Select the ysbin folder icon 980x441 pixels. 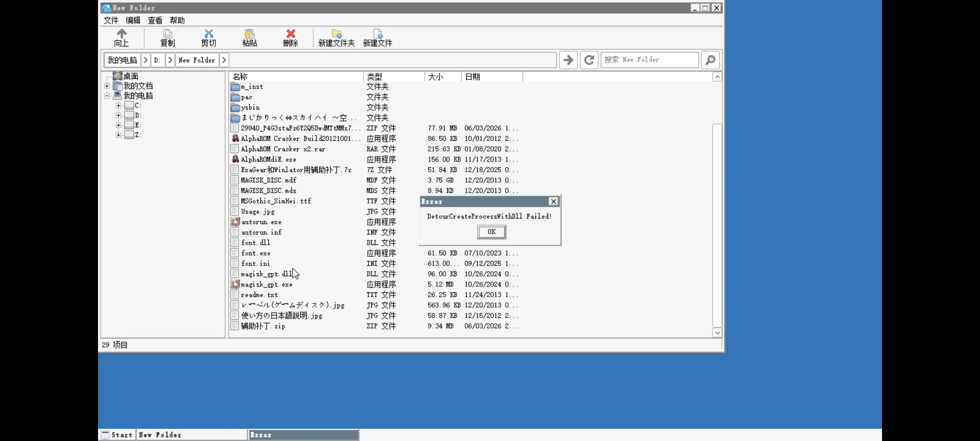click(236, 107)
